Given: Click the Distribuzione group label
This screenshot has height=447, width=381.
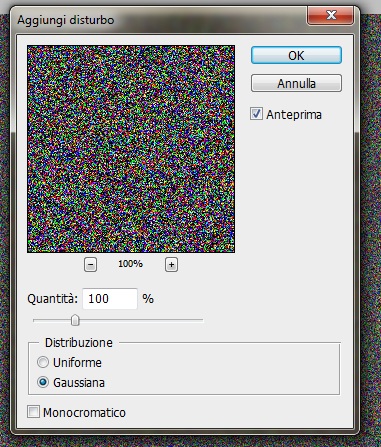Looking at the screenshot, I should pyautogui.click(x=79, y=343).
